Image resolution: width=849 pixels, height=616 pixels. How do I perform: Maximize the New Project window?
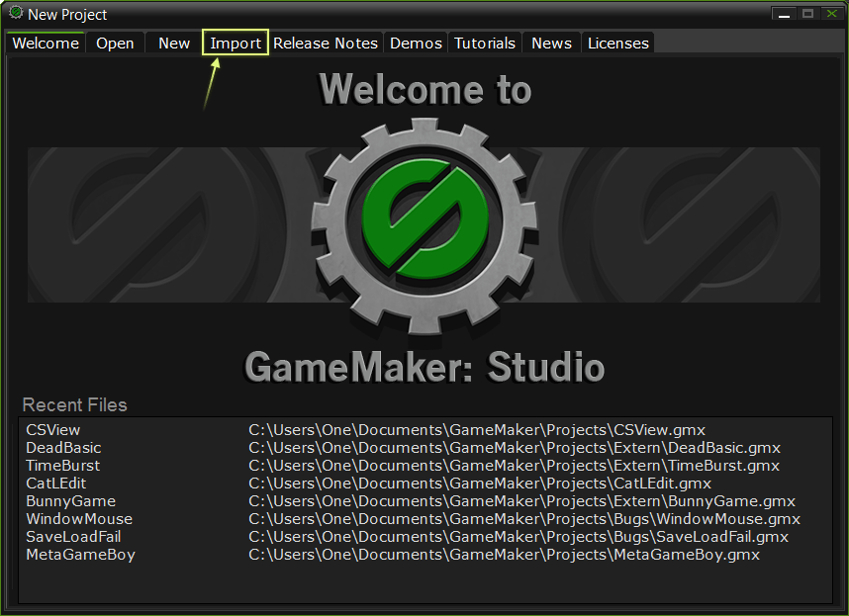pyautogui.click(x=807, y=14)
